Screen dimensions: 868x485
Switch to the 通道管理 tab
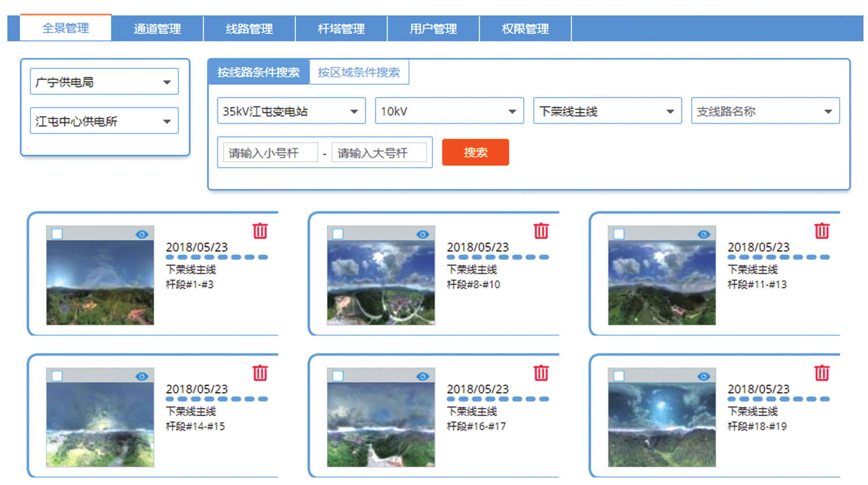(x=157, y=29)
